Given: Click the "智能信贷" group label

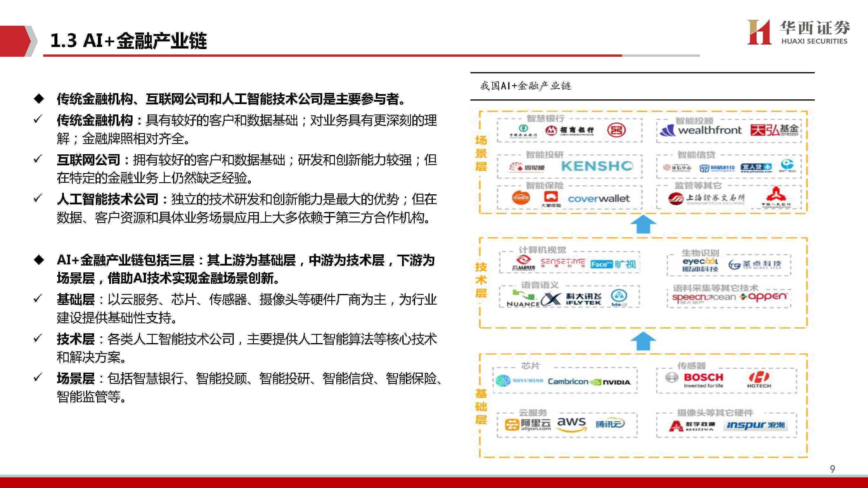Looking at the screenshot, I should pyautogui.click(x=696, y=155).
